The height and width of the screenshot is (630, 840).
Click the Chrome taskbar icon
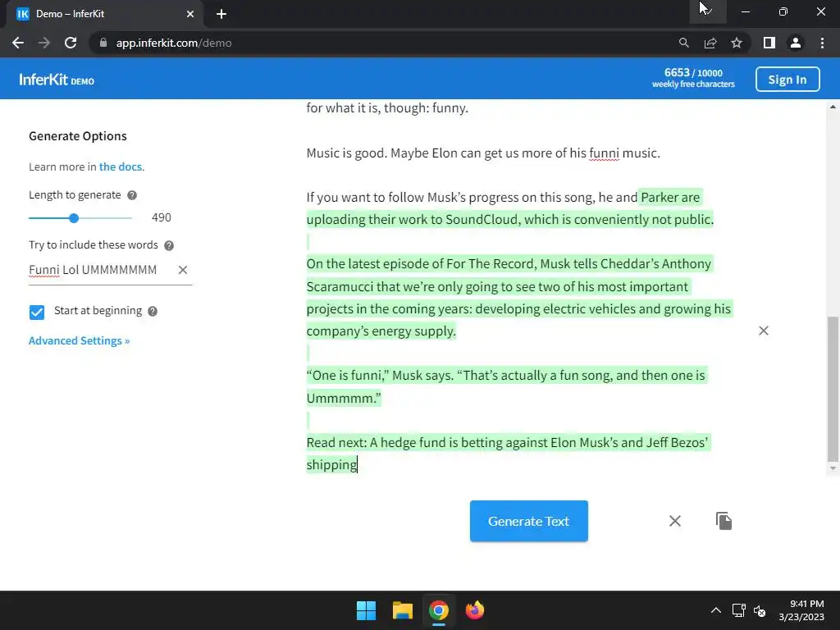pyautogui.click(x=439, y=610)
